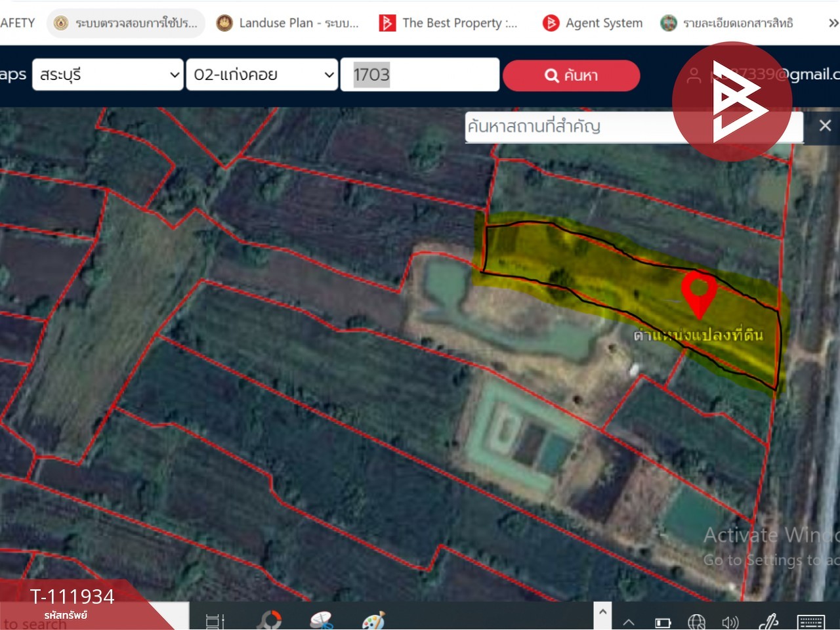
Task: Click the parcel number field containing 1703
Action: (x=420, y=75)
